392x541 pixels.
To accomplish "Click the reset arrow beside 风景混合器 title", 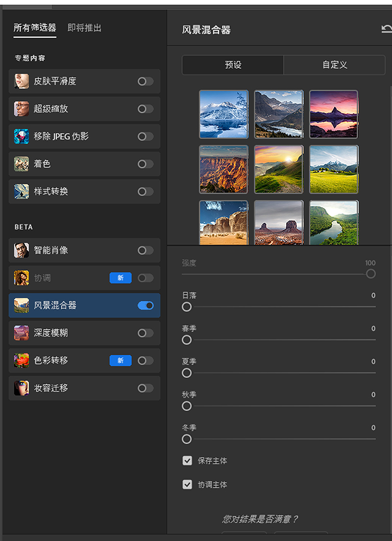I will click(x=387, y=29).
